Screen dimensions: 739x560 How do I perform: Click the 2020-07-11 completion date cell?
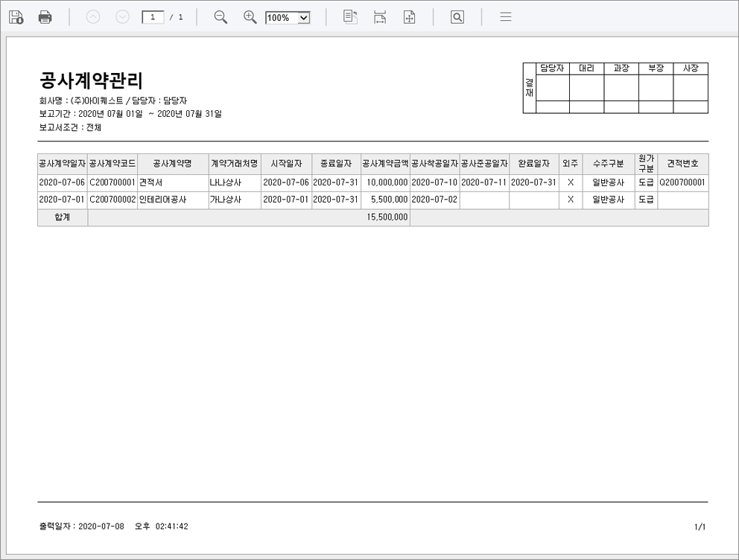tap(484, 182)
